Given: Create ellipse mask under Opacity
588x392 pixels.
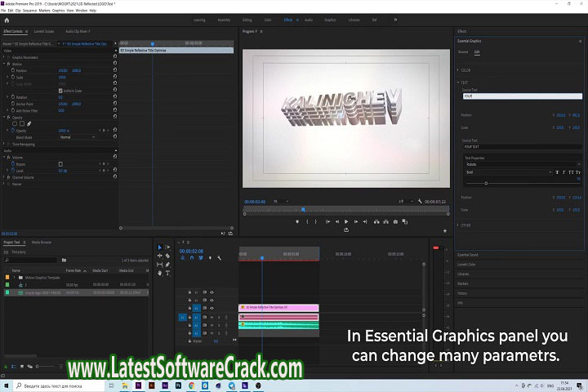Looking at the screenshot, I should (15, 123).
